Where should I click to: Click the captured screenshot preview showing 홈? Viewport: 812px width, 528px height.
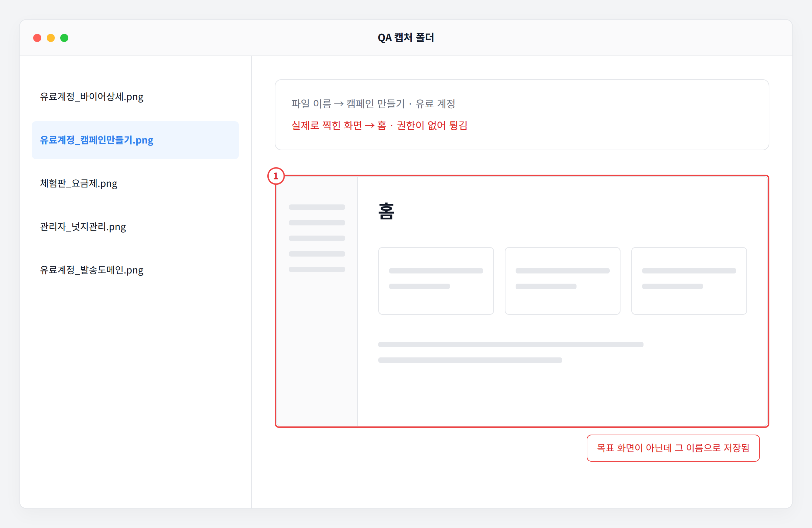point(522,301)
